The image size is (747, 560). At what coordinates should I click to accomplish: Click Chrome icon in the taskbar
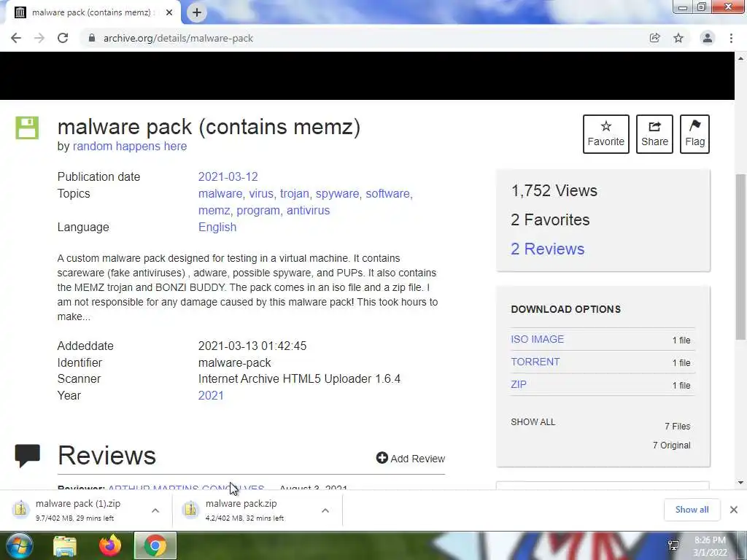pyautogui.click(x=155, y=545)
